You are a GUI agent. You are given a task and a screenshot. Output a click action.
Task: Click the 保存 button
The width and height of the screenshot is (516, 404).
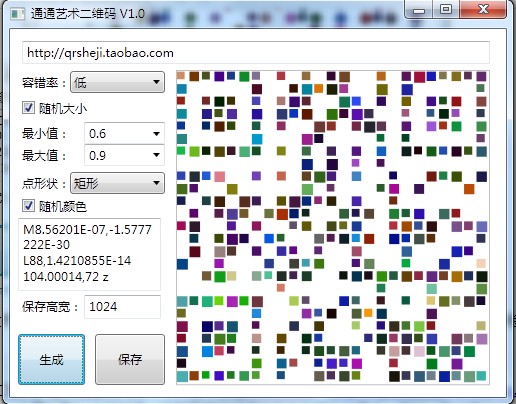(130, 359)
